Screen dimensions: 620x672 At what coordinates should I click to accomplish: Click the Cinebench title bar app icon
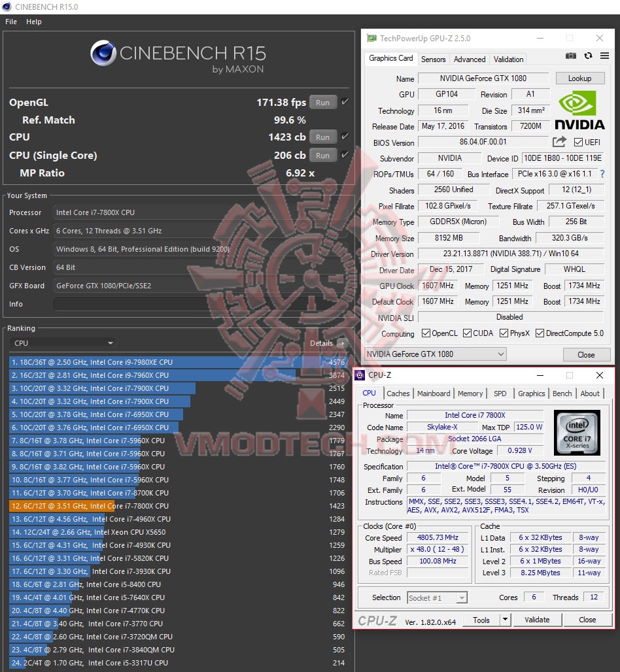pos(7,7)
